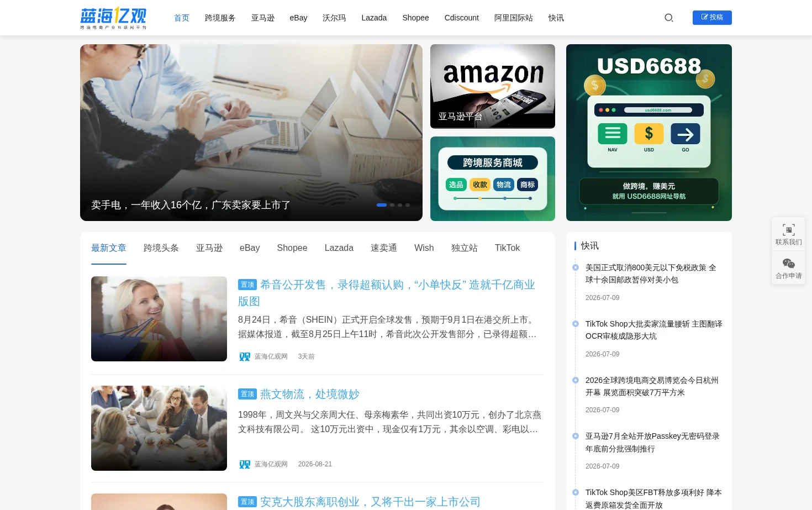Open Cdiscount in top navigation
The height and width of the screenshot is (510, 812).
tap(462, 18)
